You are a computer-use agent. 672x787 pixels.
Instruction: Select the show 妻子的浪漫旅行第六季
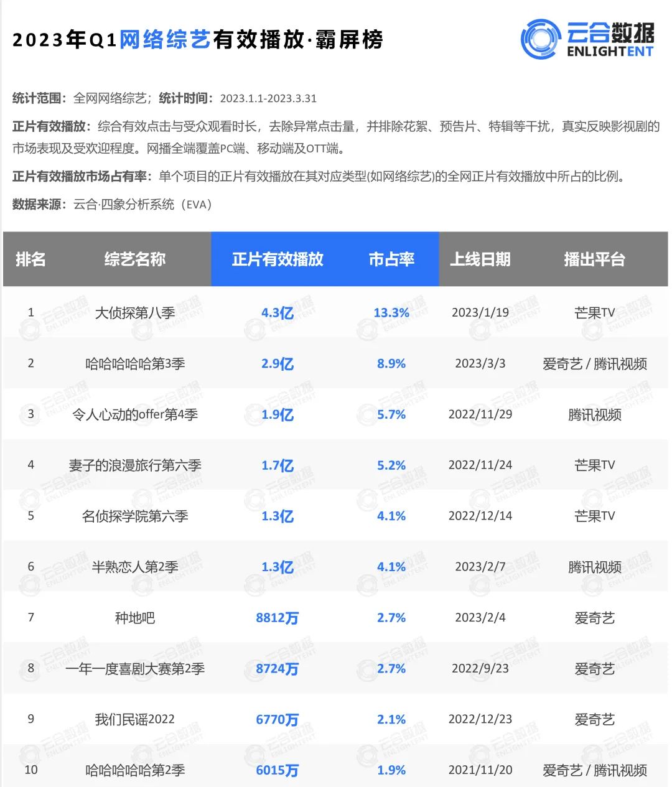click(x=135, y=465)
